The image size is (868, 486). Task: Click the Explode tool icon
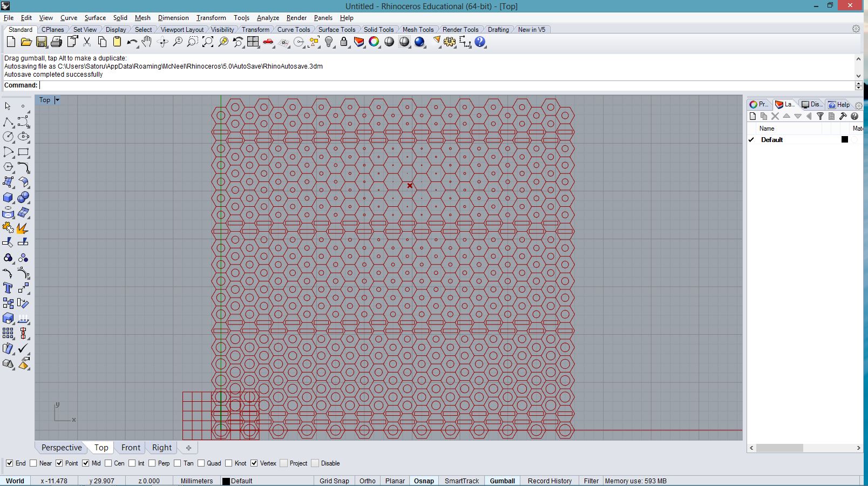click(x=23, y=228)
